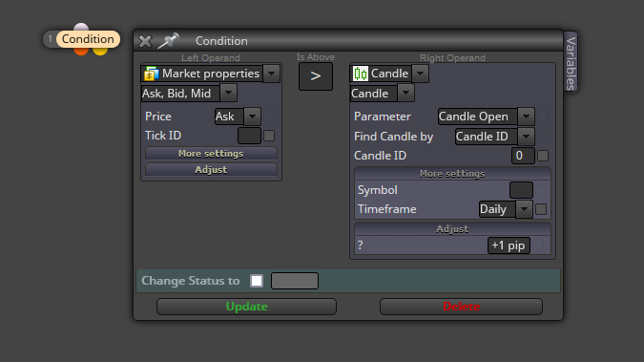Image resolution: width=644 pixels, height=362 pixels.
Task: Click the green Update button
Action: tap(246, 307)
